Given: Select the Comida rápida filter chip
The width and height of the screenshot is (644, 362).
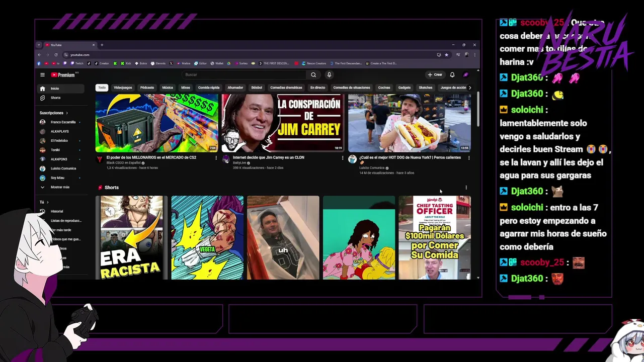Looking at the screenshot, I should [209, 87].
